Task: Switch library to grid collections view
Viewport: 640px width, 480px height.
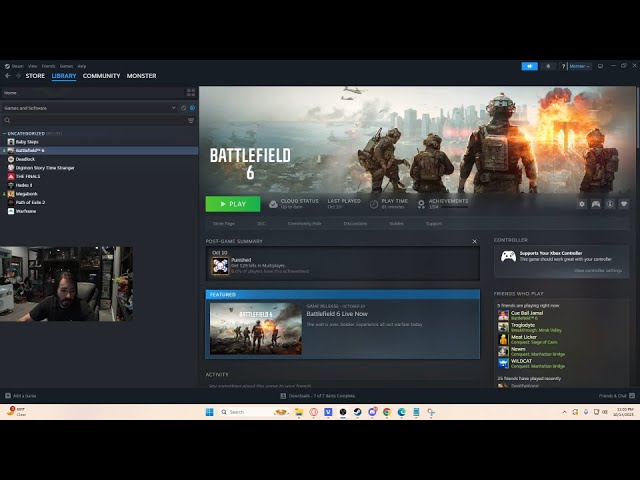Action: 191,93
